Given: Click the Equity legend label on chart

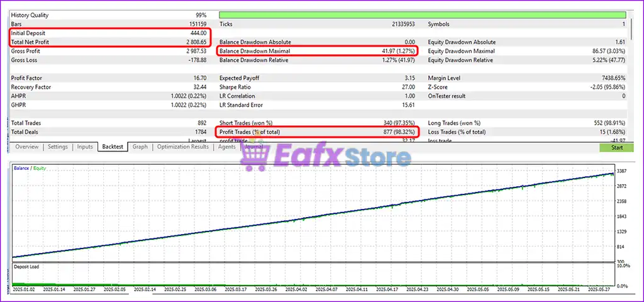Looking at the screenshot, I should pyautogui.click(x=40, y=168).
